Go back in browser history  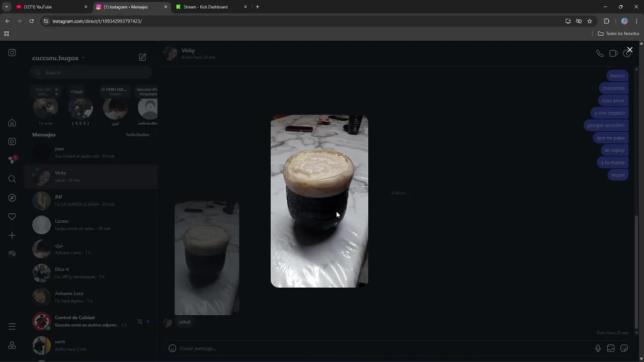pyautogui.click(x=7, y=21)
